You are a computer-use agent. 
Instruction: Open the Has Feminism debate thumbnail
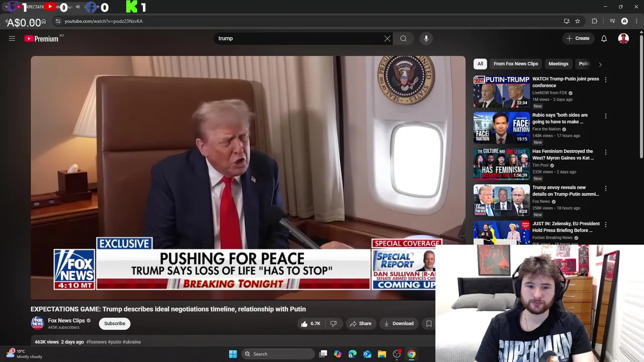[502, 164]
